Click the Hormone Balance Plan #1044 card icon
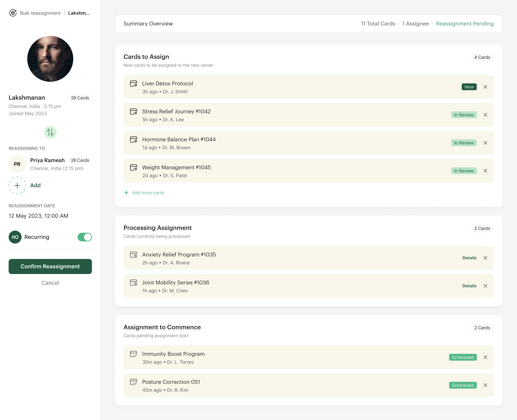The width and height of the screenshot is (517, 420). click(134, 140)
